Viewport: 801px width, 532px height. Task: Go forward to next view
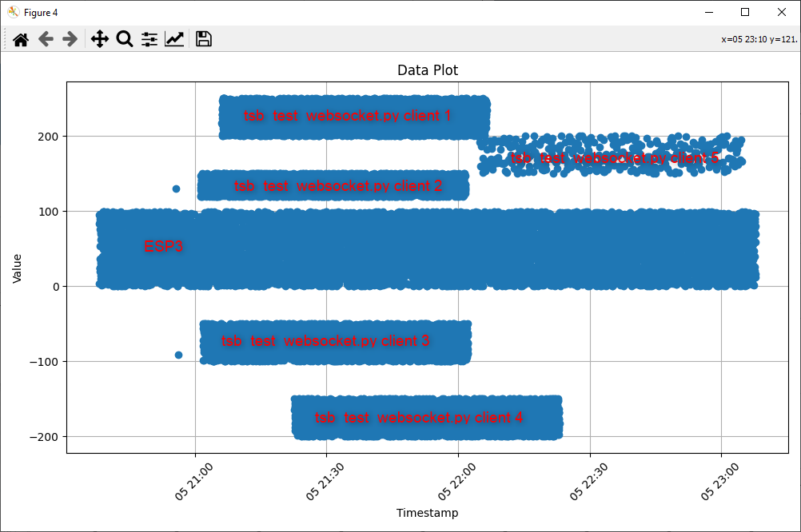pos(70,39)
